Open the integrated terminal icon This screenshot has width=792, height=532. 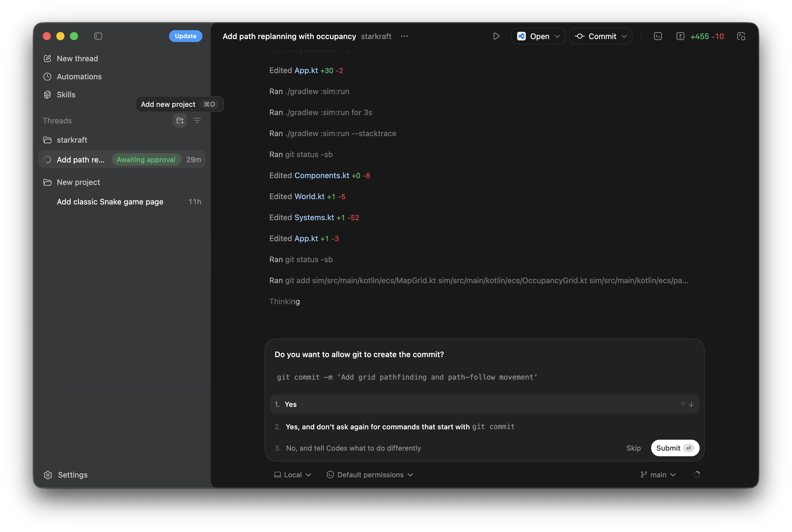(658, 36)
